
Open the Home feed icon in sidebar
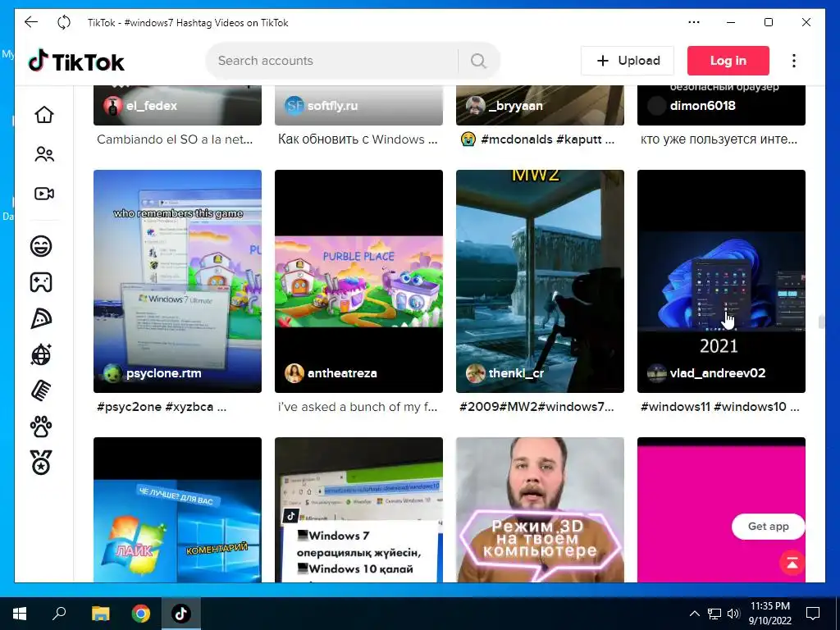(x=44, y=114)
